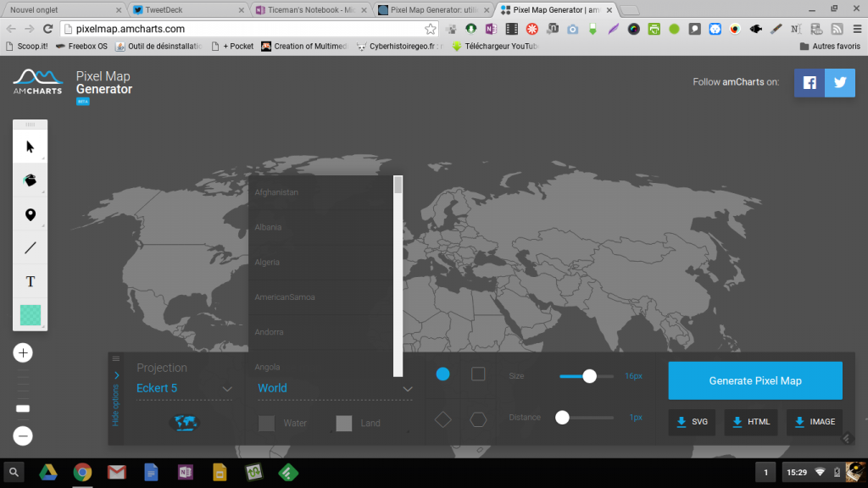Image resolution: width=868 pixels, height=488 pixels.
Task: Click the zoom in plus button
Action: click(23, 353)
